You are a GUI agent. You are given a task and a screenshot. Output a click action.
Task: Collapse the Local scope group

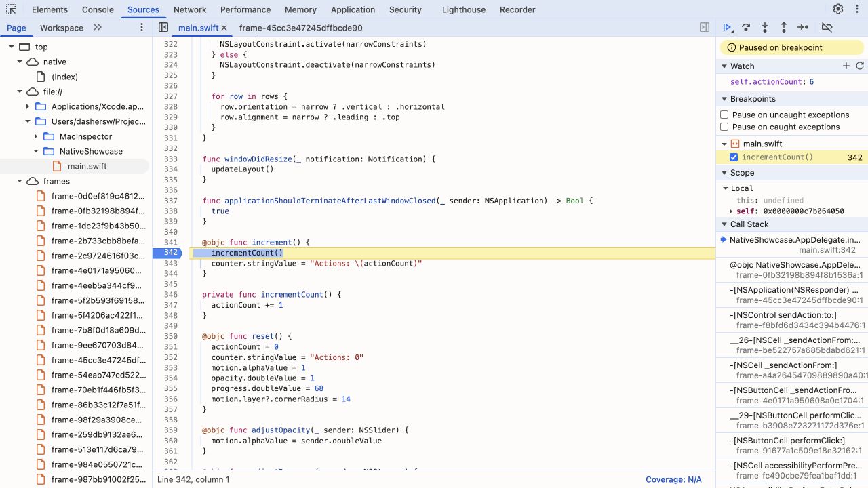tap(726, 188)
